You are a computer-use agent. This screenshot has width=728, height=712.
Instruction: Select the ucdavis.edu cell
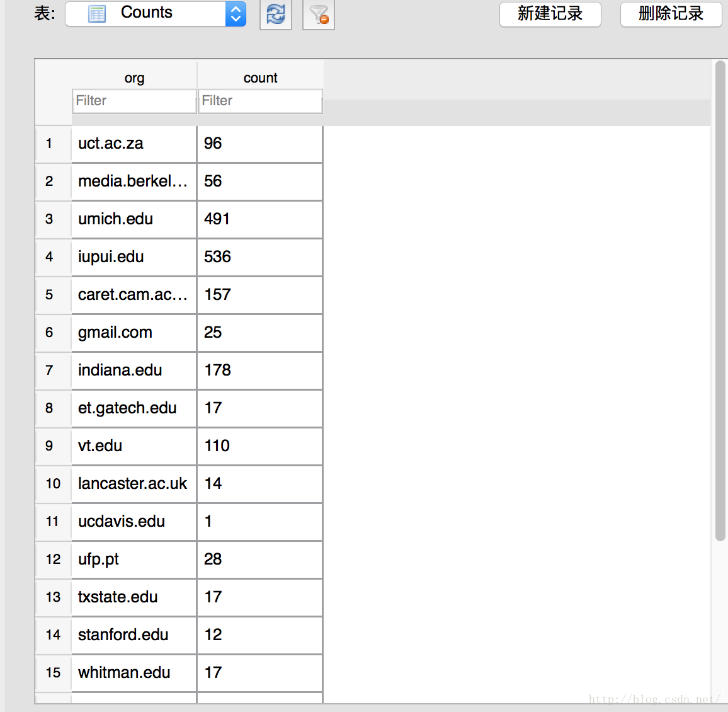pos(134,522)
